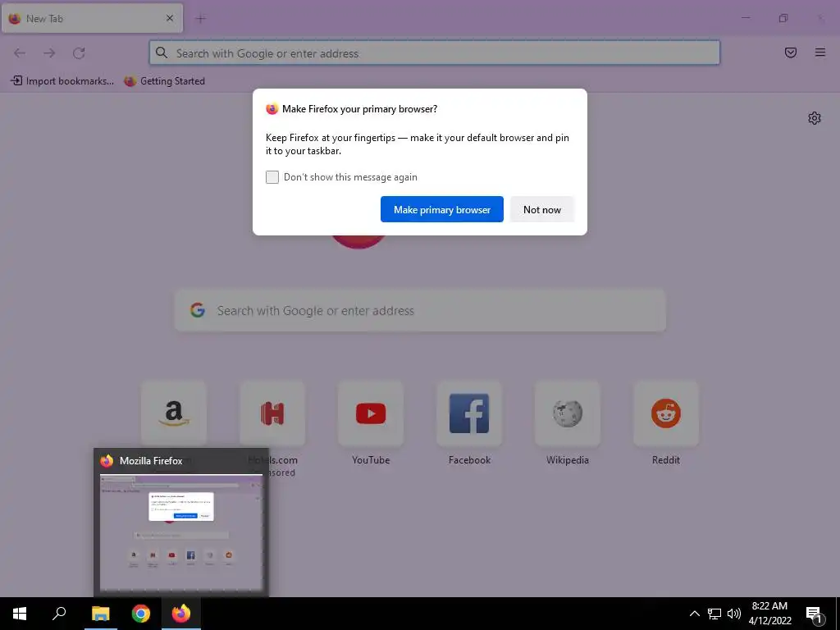Click Import bookmarks toolbar item
The image size is (840, 630).
(62, 81)
